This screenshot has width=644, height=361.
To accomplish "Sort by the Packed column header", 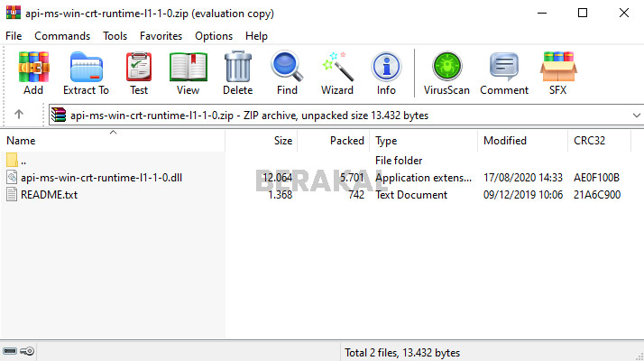I will tap(334, 141).
